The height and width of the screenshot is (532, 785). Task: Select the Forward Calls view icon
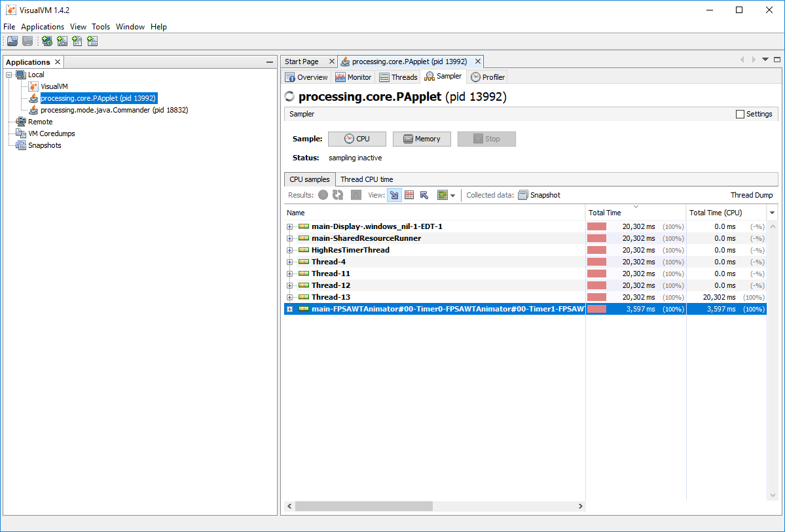click(x=394, y=195)
